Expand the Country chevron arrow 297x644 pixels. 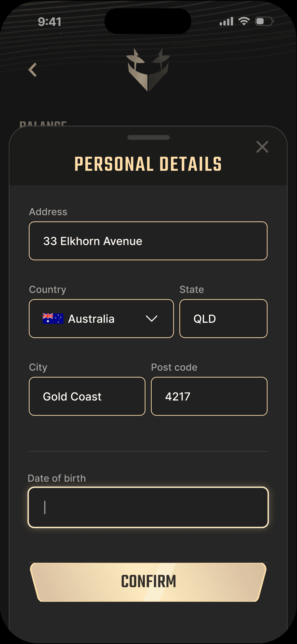tap(152, 318)
